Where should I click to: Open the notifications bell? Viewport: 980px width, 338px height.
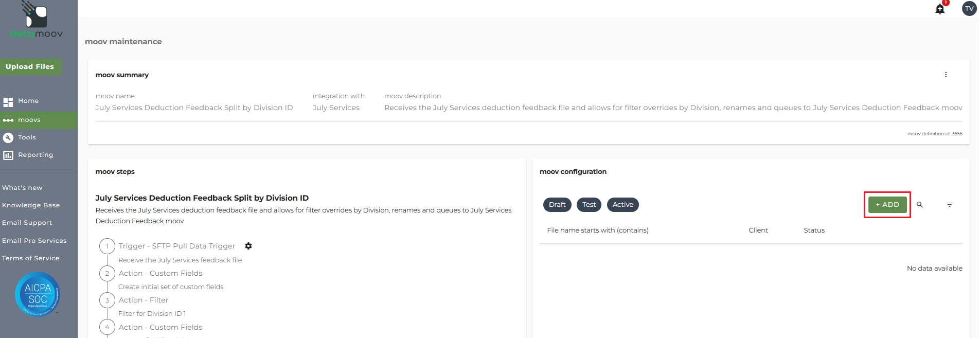coord(940,9)
